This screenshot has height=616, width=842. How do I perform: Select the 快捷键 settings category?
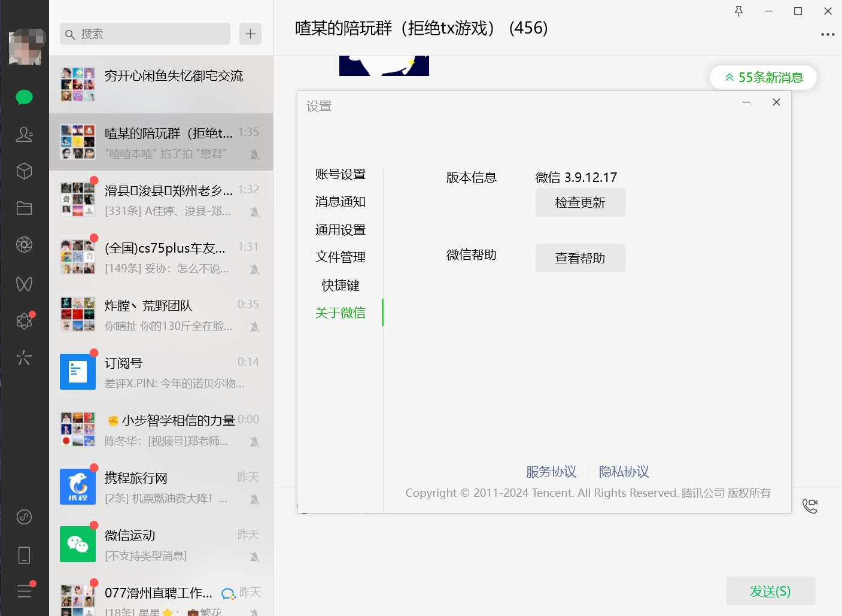coord(339,285)
